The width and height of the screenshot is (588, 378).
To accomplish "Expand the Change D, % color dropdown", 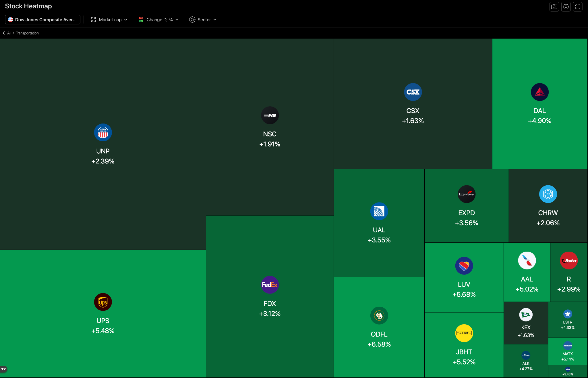I will click(x=158, y=20).
